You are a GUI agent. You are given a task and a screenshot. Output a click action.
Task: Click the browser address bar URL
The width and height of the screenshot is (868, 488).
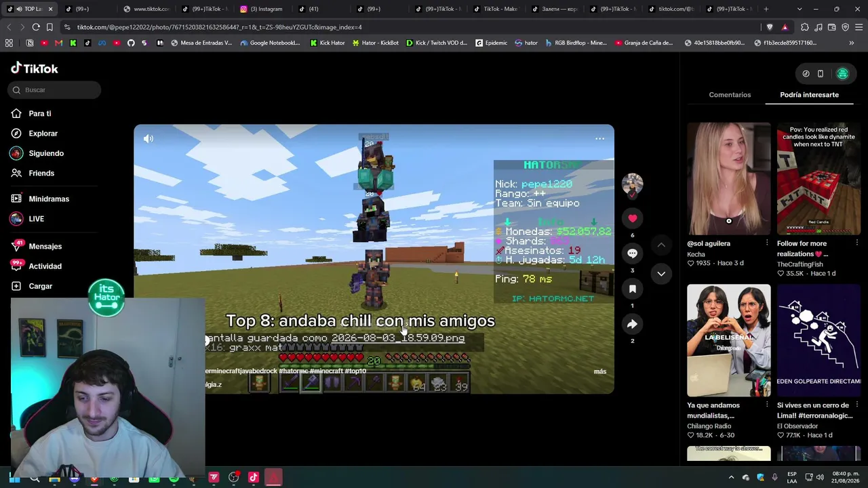tap(220, 27)
